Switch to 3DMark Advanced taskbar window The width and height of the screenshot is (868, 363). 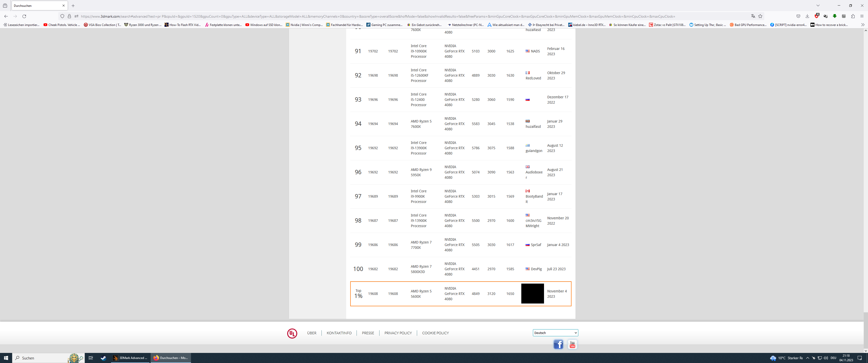point(130,358)
